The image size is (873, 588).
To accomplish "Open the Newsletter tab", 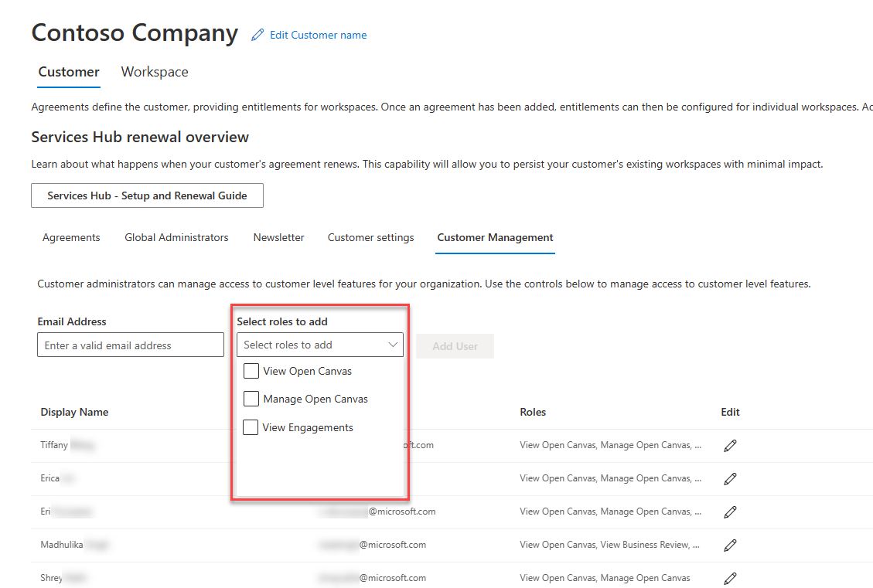I will click(278, 237).
